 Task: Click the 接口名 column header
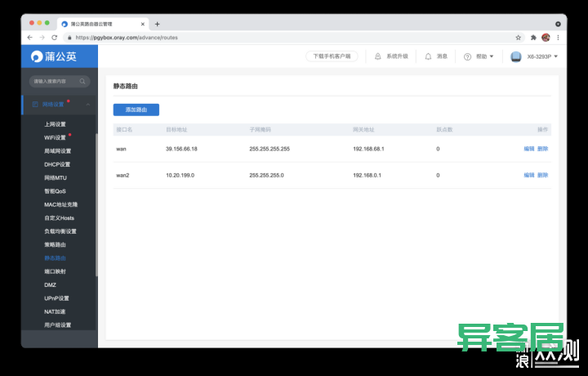(x=124, y=129)
